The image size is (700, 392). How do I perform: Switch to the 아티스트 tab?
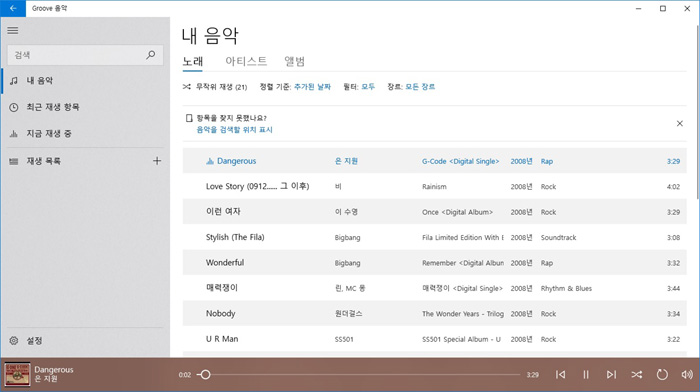pos(246,61)
